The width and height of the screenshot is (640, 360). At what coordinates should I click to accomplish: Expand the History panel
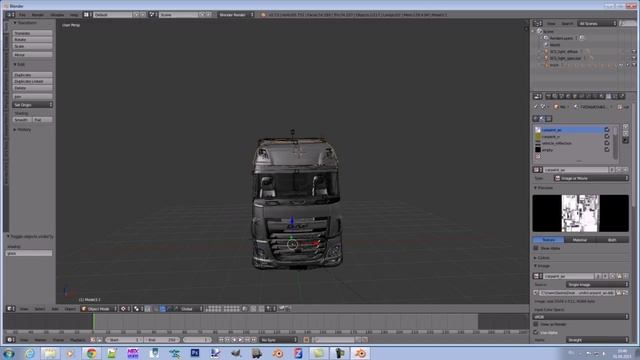pyautogui.click(x=22, y=130)
